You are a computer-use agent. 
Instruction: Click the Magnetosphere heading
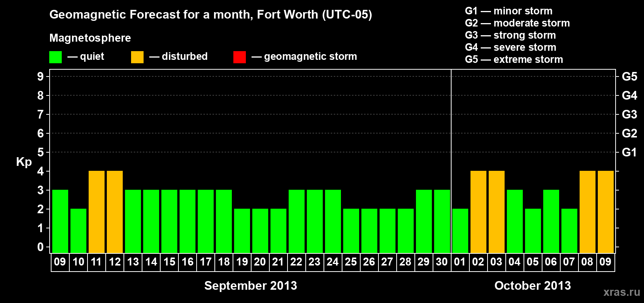point(90,38)
